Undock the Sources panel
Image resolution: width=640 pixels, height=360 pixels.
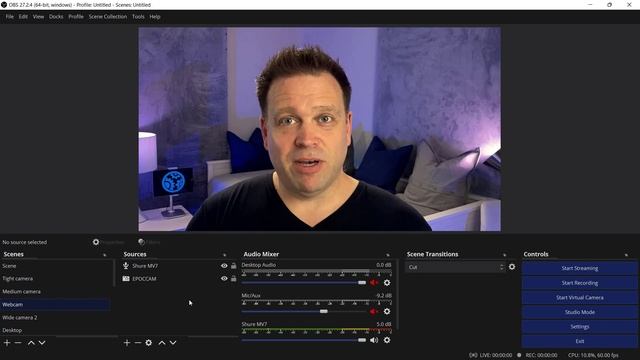click(x=224, y=255)
